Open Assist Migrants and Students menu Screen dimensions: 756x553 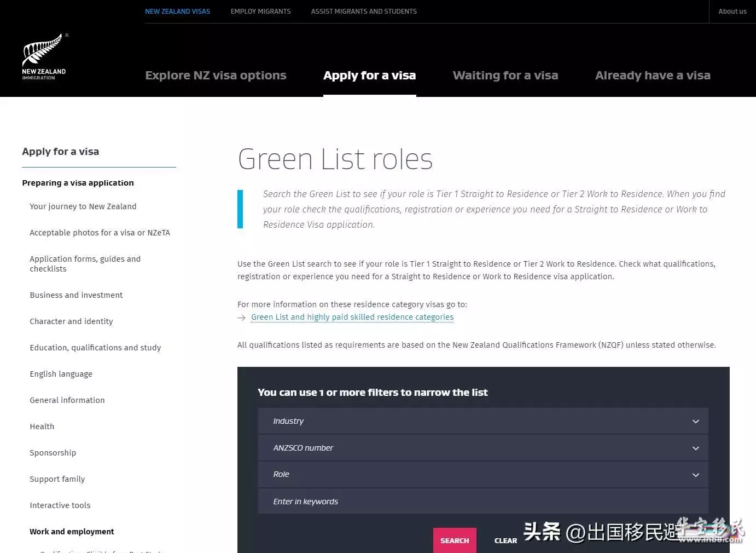coord(364,11)
